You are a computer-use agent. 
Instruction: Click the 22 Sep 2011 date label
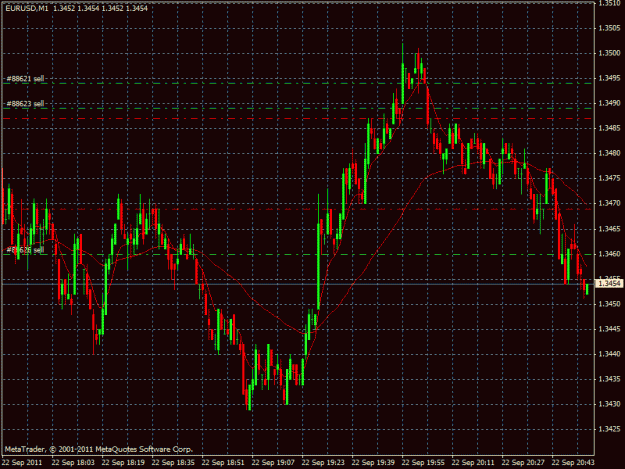(22, 463)
